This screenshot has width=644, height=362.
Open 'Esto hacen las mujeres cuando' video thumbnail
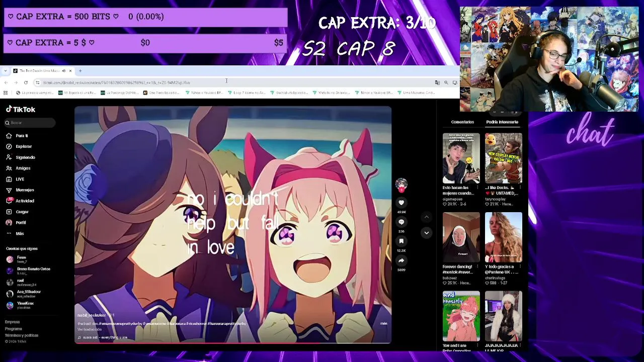click(461, 158)
